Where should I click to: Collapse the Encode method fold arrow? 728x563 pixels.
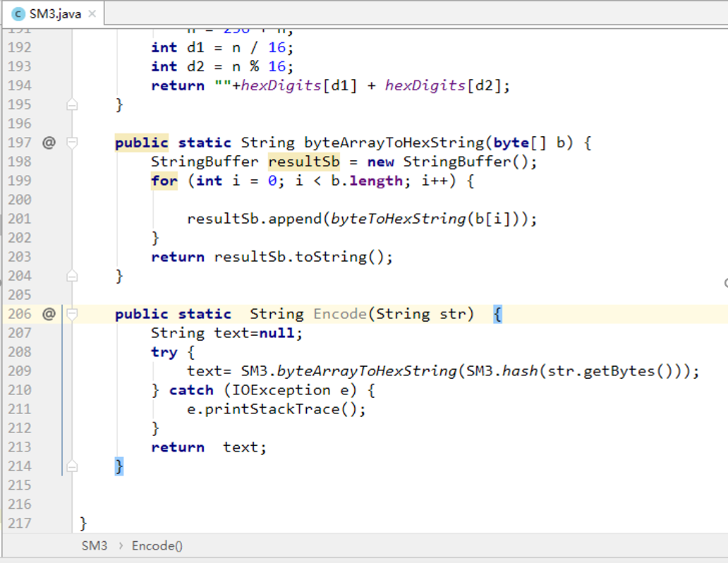pyautogui.click(x=71, y=313)
